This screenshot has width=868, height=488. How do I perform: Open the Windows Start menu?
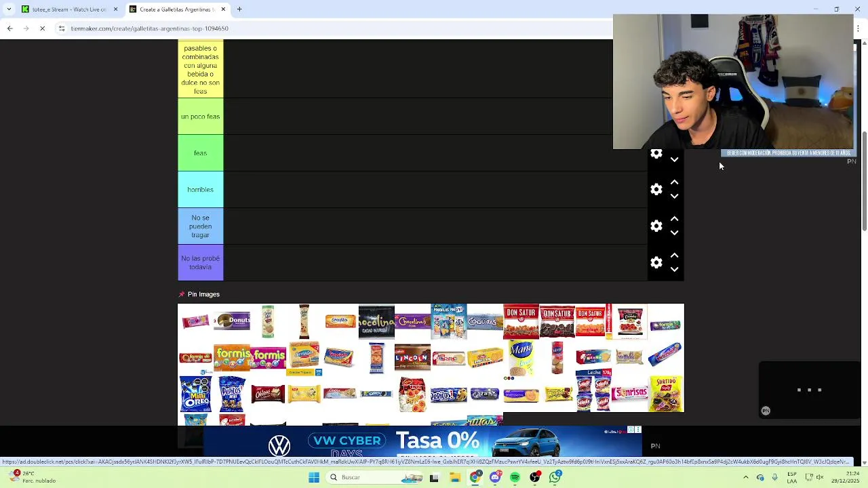pos(314,477)
